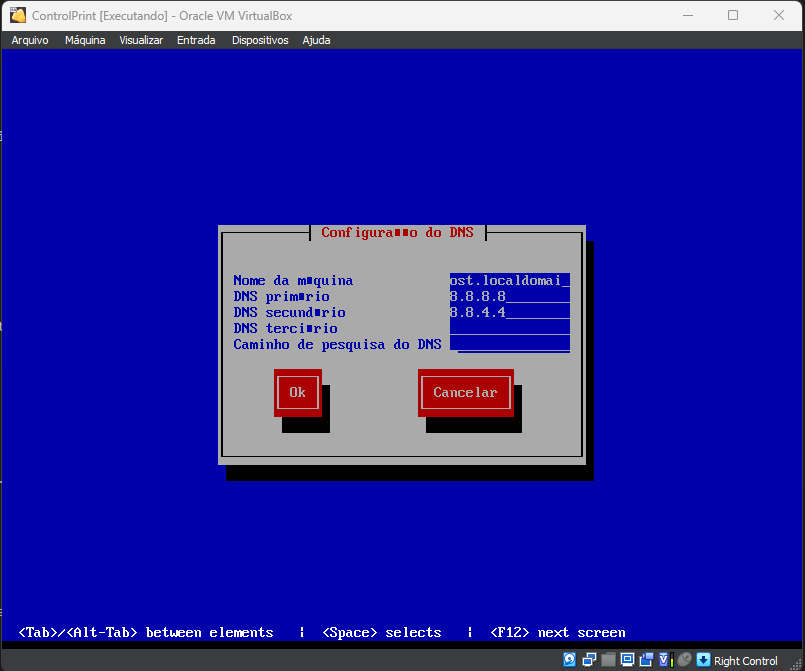Open the Ajuda menu
Image resolution: width=805 pixels, height=671 pixels.
[x=316, y=40]
